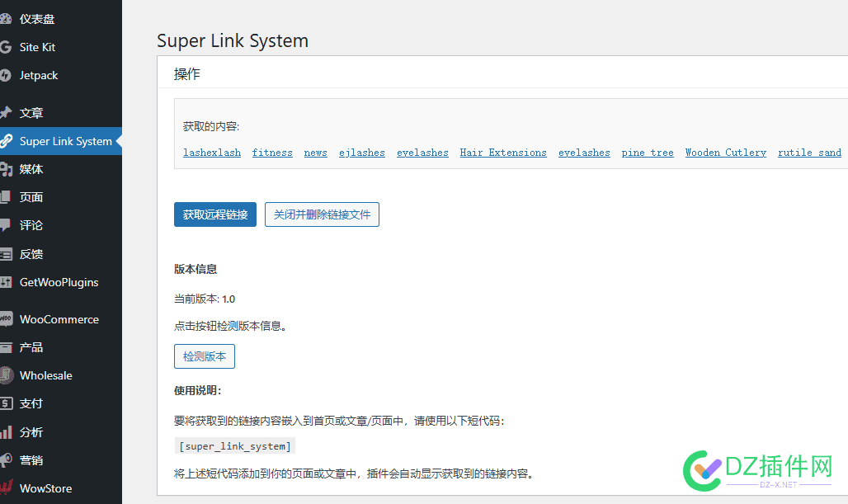Click the 检测版本 button
Image resolution: width=848 pixels, height=504 pixels.
coord(205,356)
